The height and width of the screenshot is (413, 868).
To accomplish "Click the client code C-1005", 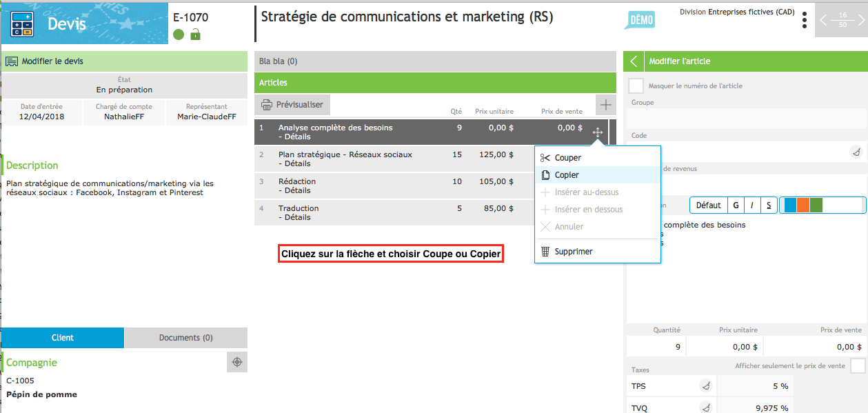I will point(20,381).
